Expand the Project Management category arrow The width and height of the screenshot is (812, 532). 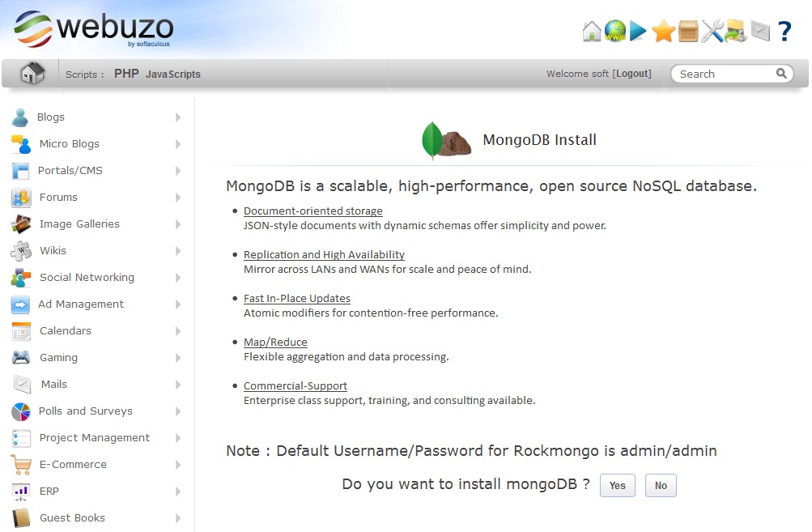click(177, 438)
